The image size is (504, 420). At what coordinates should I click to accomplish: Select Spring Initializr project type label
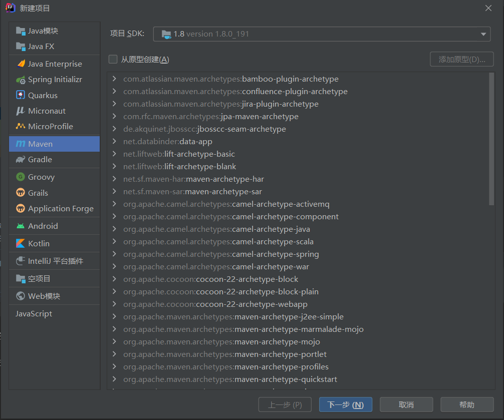click(x=55, y=79)
